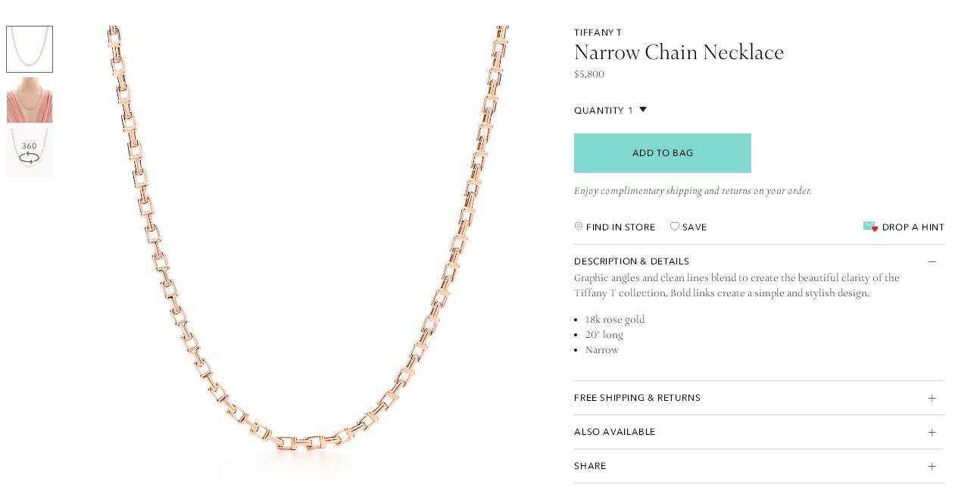The width and height of the screenshot is (980, 488).
Task: Select the model wearing necklace thumbnail
Action: click(30, 100)
